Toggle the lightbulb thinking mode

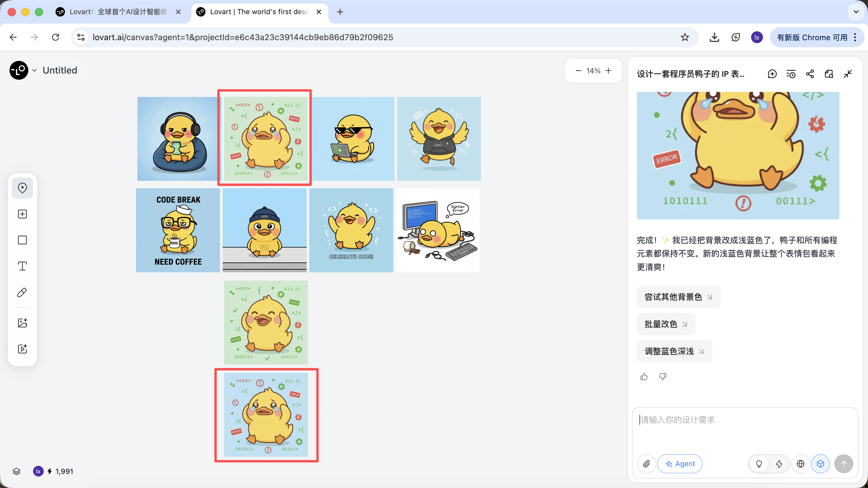click(759, 464)
